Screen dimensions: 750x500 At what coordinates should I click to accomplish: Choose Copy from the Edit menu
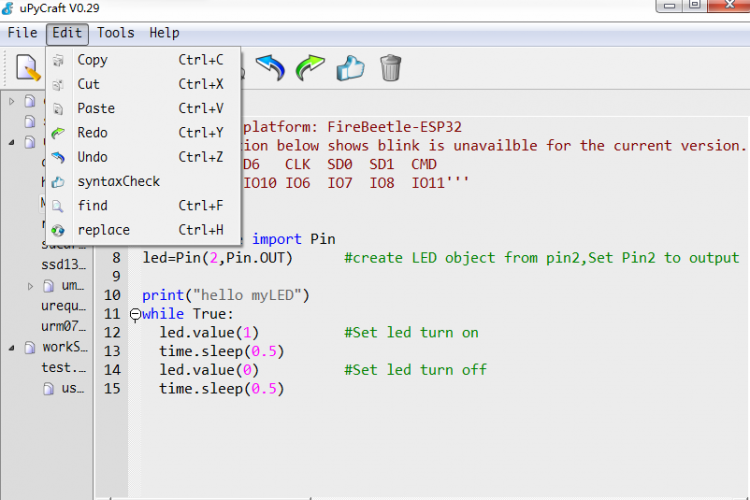(x=143, y=60)
